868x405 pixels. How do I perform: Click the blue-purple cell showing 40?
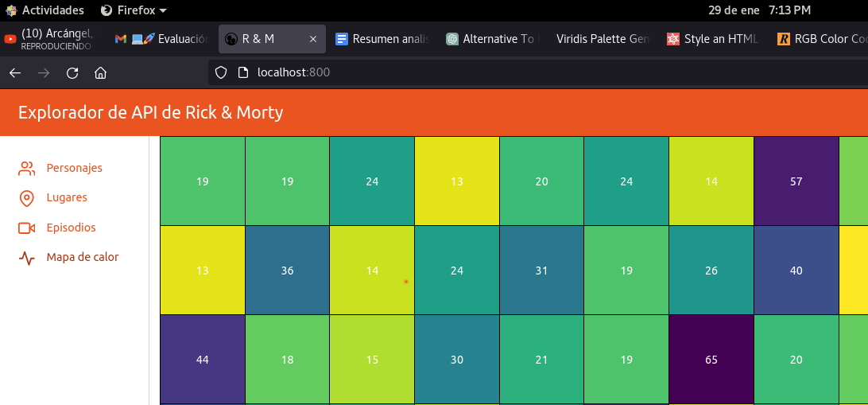tap(796, 271)
